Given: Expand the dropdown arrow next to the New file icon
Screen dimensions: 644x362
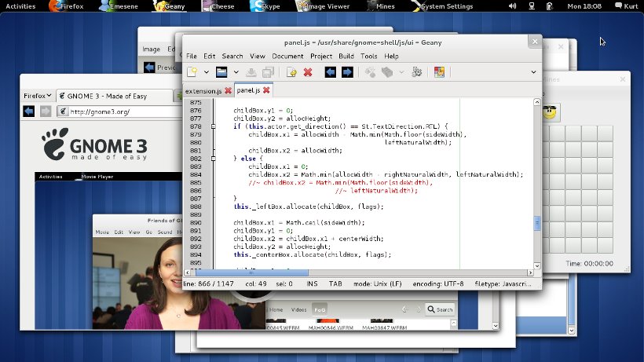Looking at the screenshot, I should pos(207,72).
